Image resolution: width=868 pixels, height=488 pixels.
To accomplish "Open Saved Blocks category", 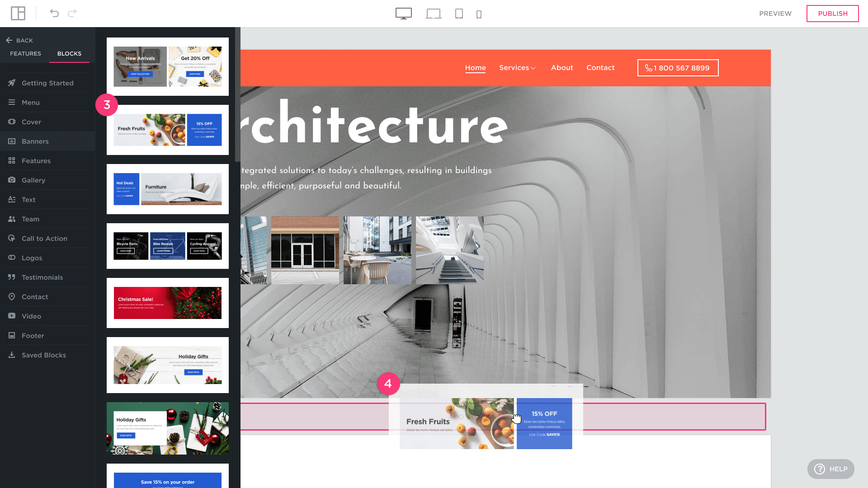I will 43,355.
